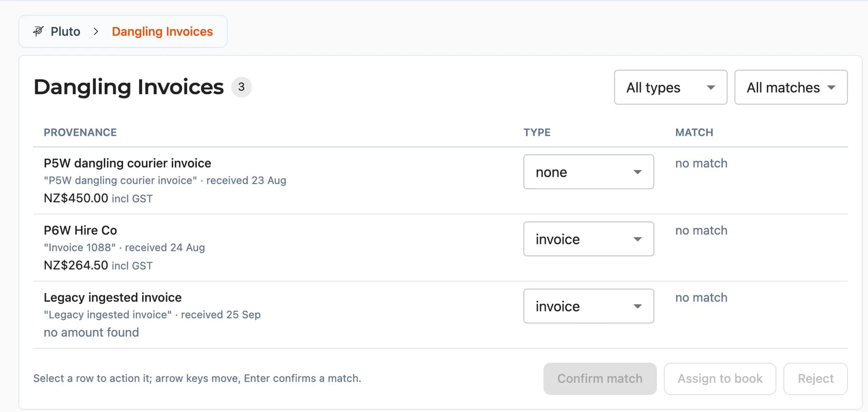Change type dropdown for P5W courier invoice

pos(588,172)
